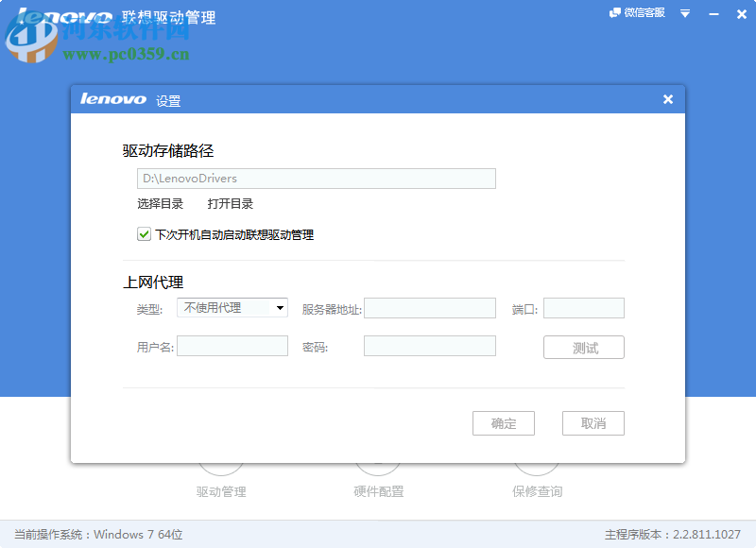
Task: Expand the title bar dropdown arrow
Action: (x=683, y=13)
